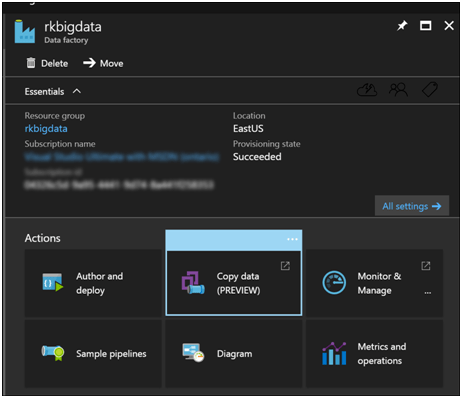462x398 pixels.
Task: Click the Delete label in the toolbar
Action: point(54,63)
